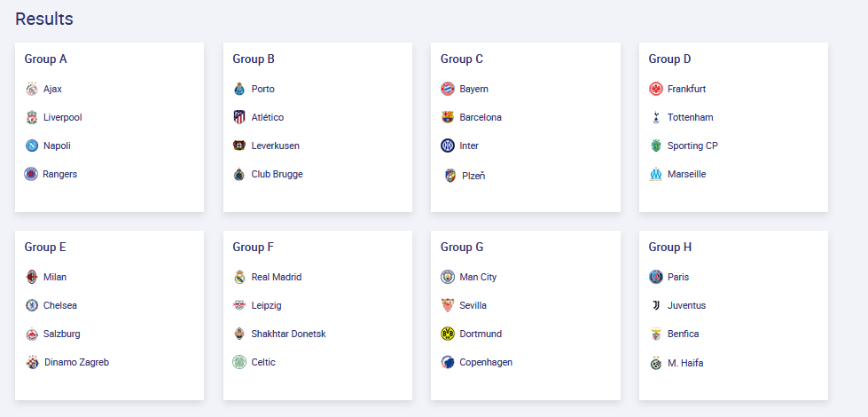Select the Juventus logo icon
The height and width of the screenshot is (417, 868).
click(x=656, y=306)
